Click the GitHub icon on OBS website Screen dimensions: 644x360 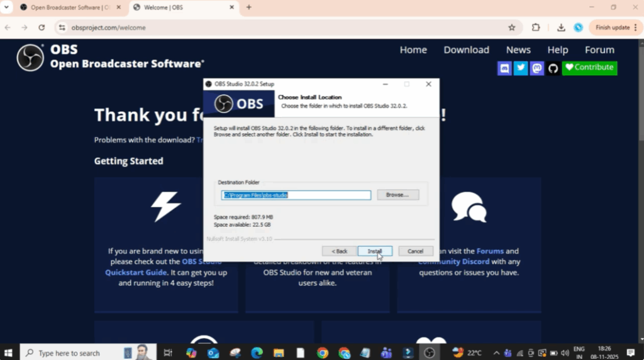(x=553, y=68)
